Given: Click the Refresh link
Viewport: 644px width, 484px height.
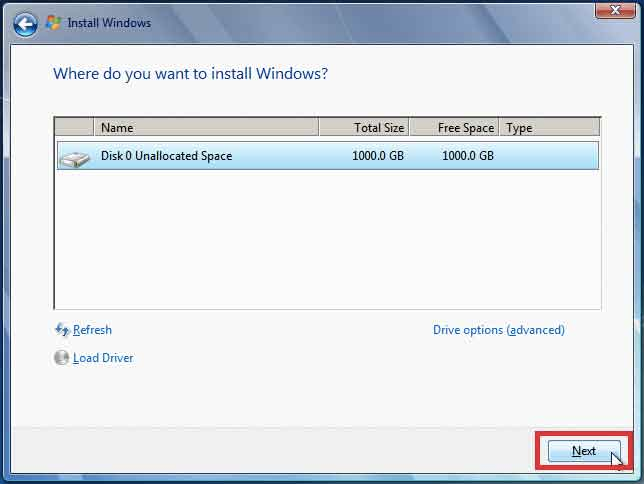Looking at the screenshot, I should (x=92, y=330).
